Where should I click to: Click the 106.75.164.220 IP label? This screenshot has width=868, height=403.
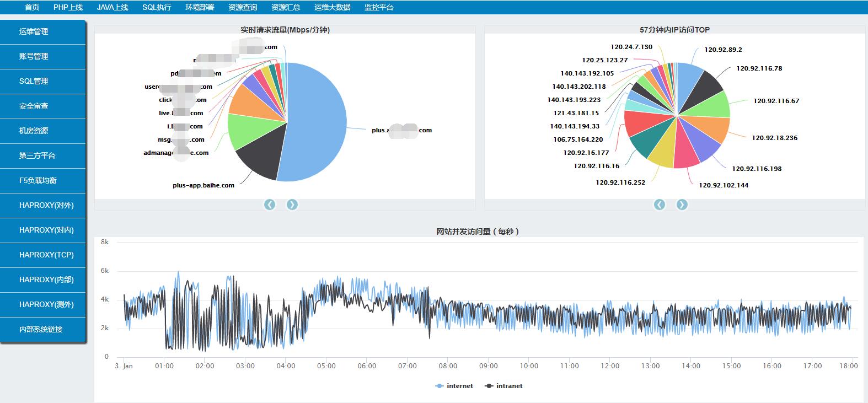pyautogui.click(x=578, y=140)
